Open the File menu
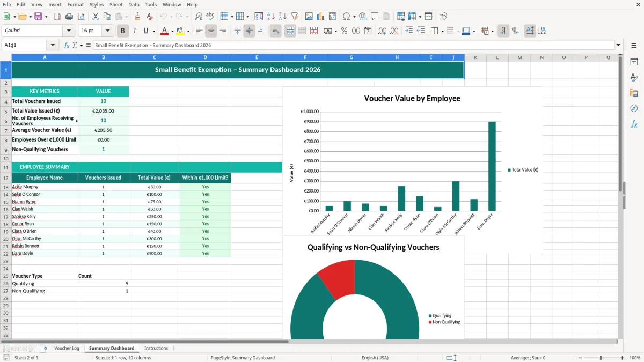Image resolution: width=644 pixels, height=362 pixels. [7, 4]
